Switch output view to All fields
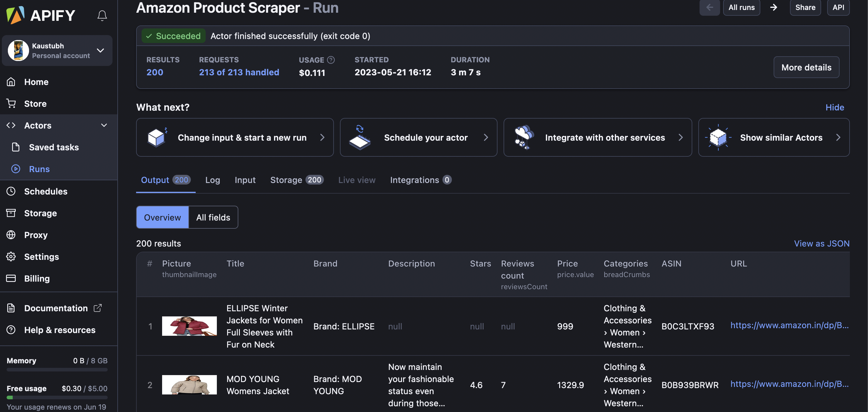The width and height of the screenshot is (868, 412). click(x=213, y=217)
